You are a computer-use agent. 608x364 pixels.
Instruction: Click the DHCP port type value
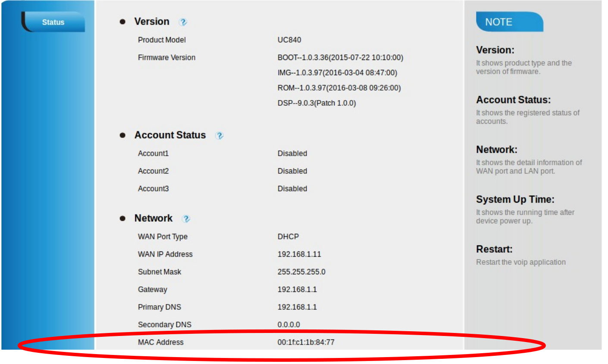point(288,236)
